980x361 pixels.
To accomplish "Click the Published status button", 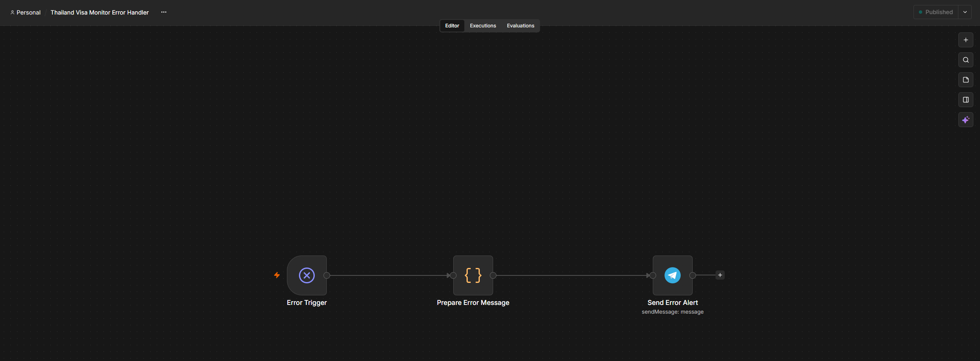I will (936, 12).
